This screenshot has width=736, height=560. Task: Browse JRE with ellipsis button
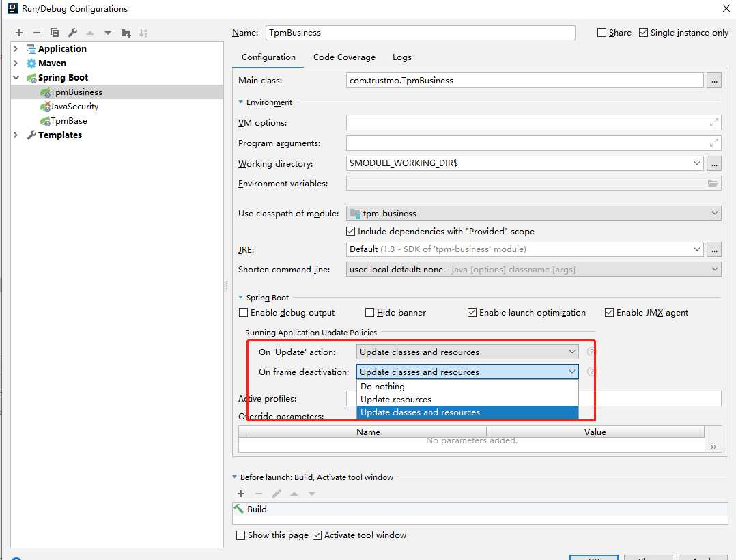[x=714, y=249]
